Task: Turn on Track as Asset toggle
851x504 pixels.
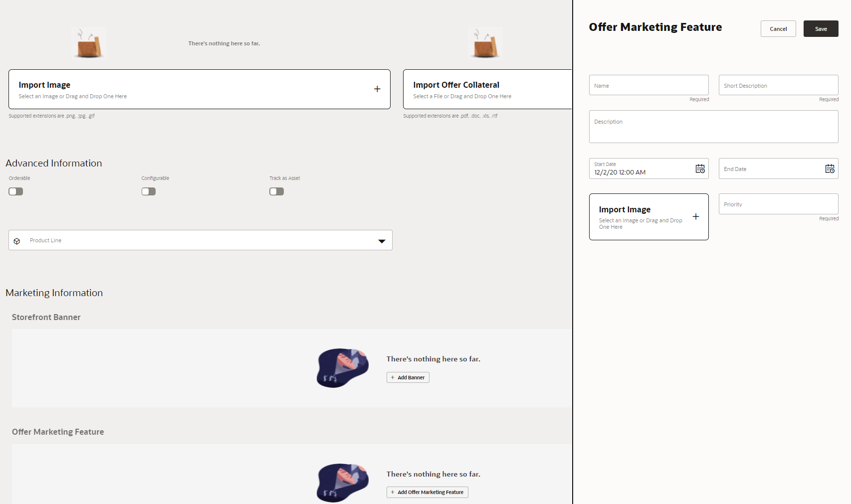Action: [276, 191]
